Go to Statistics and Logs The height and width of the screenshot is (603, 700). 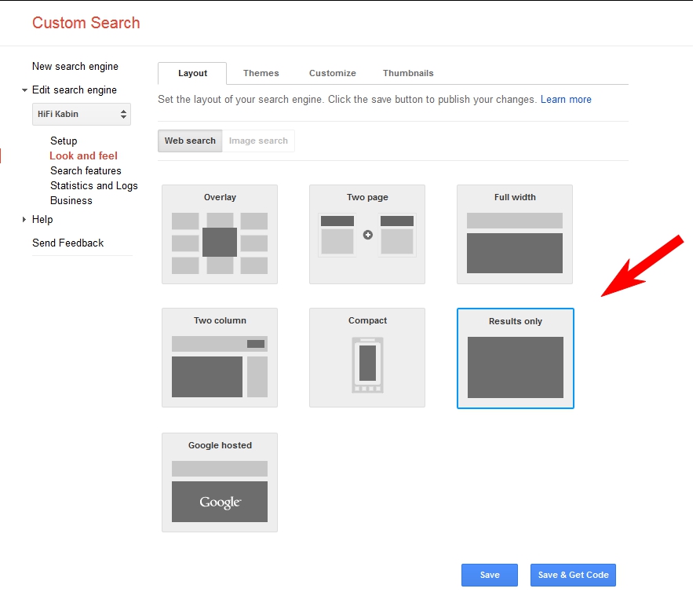click(93, 185)
